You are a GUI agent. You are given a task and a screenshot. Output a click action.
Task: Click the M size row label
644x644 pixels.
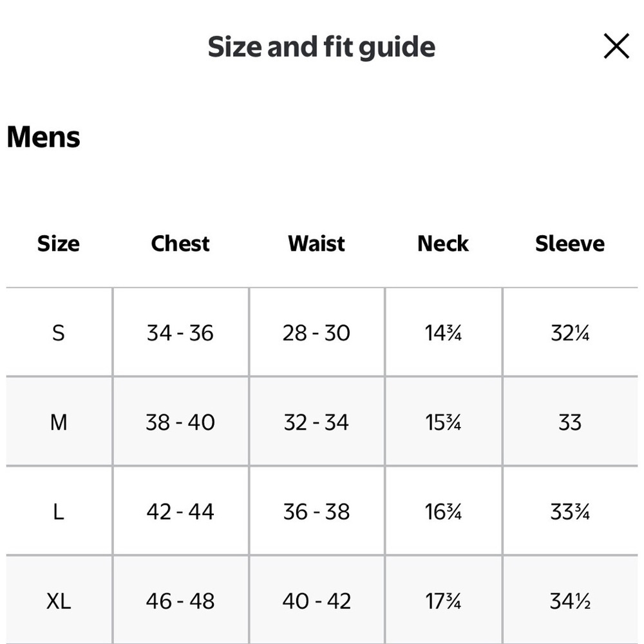click(59, 422)
